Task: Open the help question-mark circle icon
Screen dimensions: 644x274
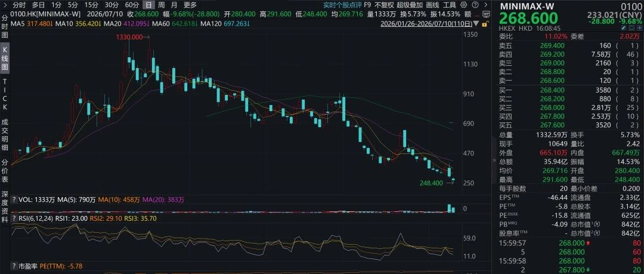Action: [475, 5]
